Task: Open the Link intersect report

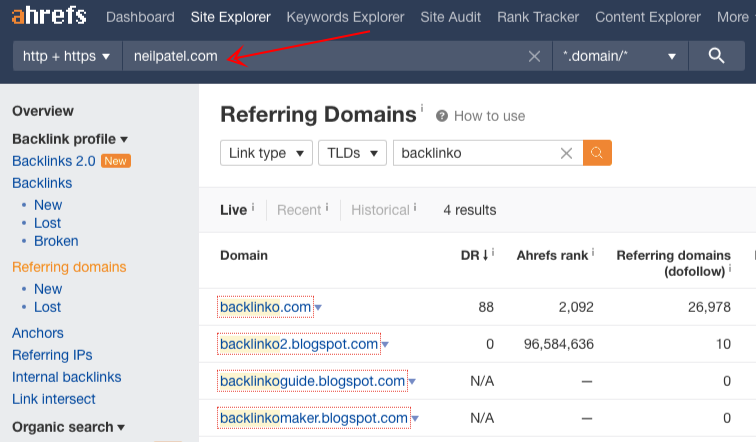Action: pyautogui.click(x=54, y=400)
